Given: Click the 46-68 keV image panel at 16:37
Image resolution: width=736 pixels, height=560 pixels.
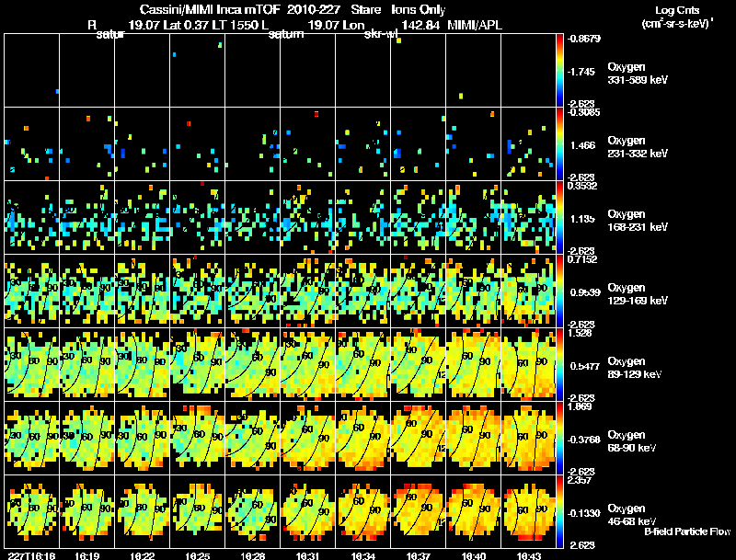Looking at the screenshot, I should 418,511.
